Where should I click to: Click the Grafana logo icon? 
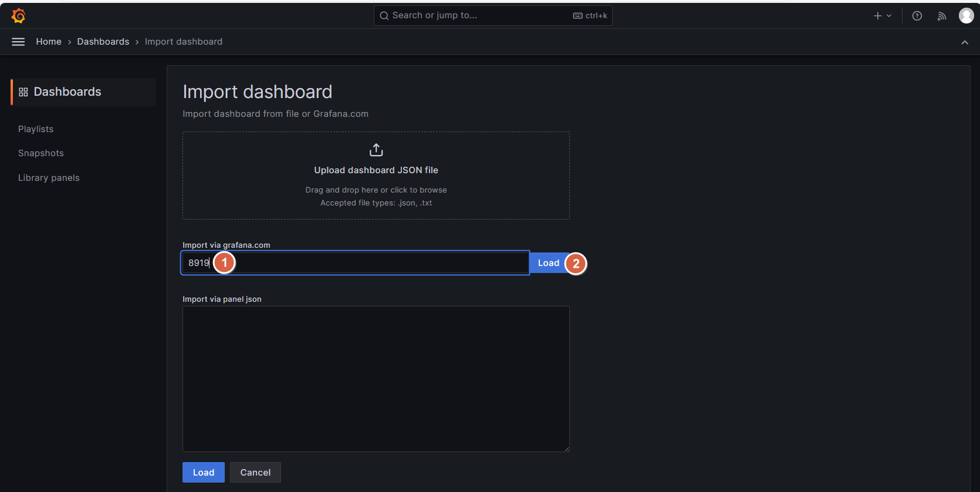coord(18,16)
